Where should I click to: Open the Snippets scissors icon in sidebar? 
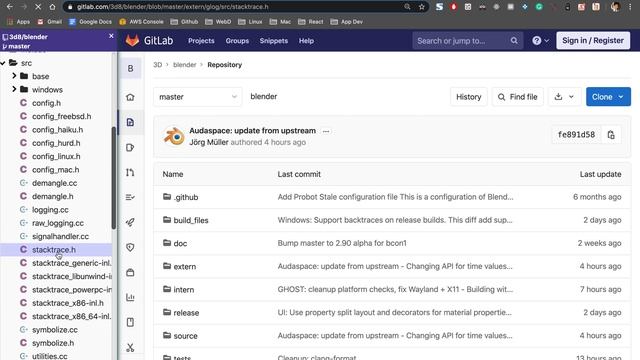click(130, 347)
